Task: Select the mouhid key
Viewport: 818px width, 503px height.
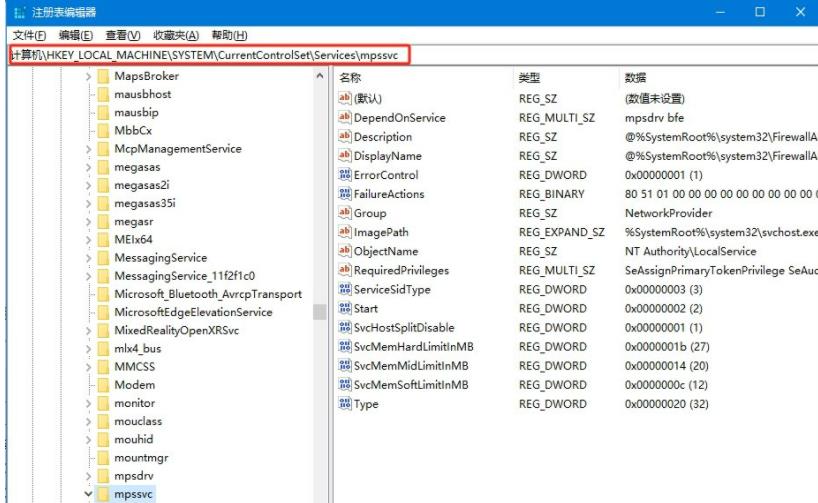Action: coord(134,439)
